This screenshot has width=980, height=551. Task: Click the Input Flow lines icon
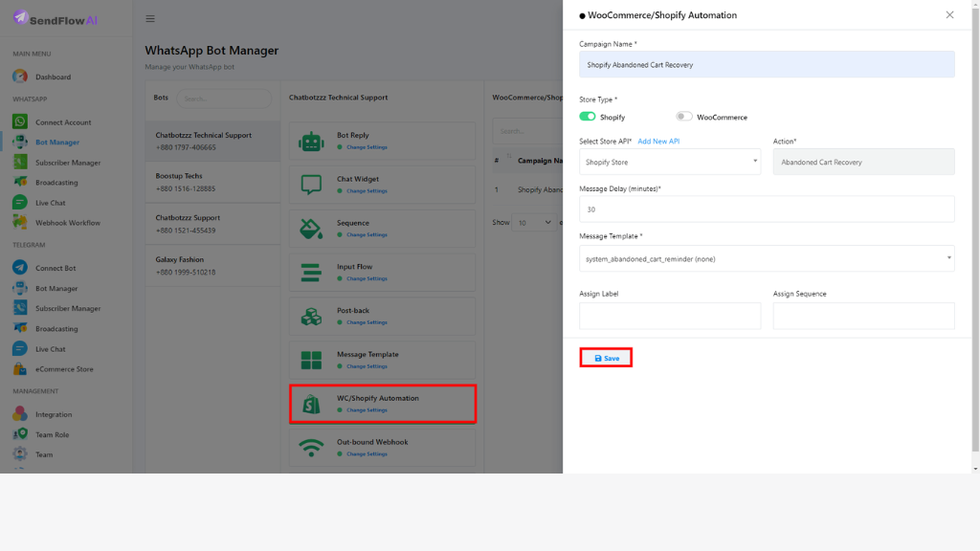[x=311, y=273]
